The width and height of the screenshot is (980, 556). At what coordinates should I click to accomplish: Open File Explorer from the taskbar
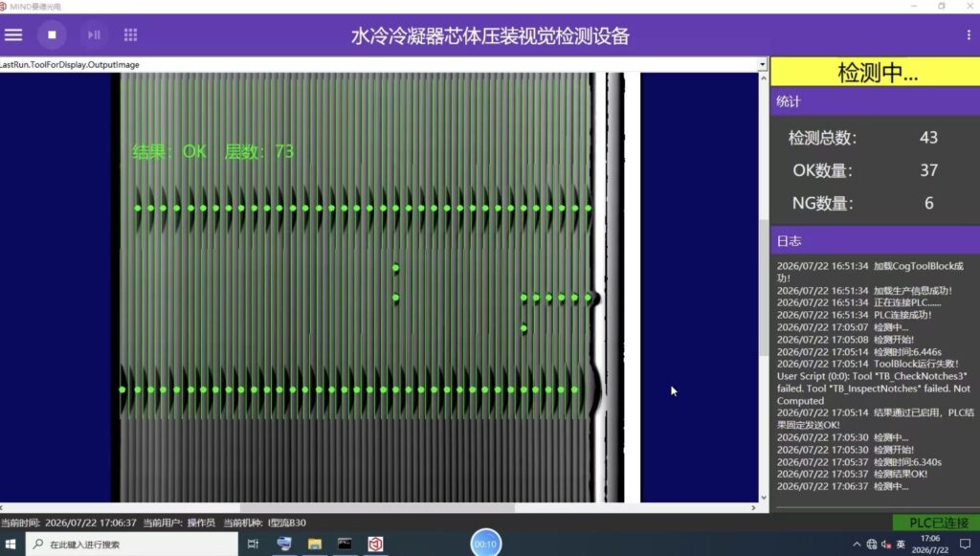(x=314, y=545)
